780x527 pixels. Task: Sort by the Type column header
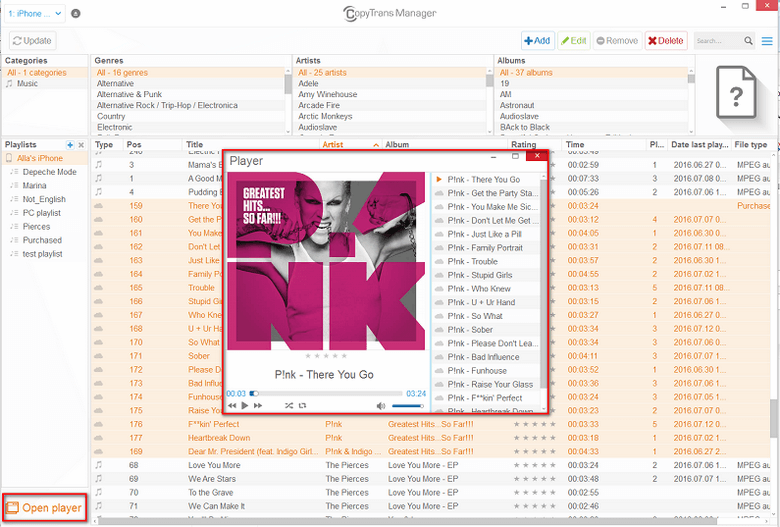click(104, 145)
